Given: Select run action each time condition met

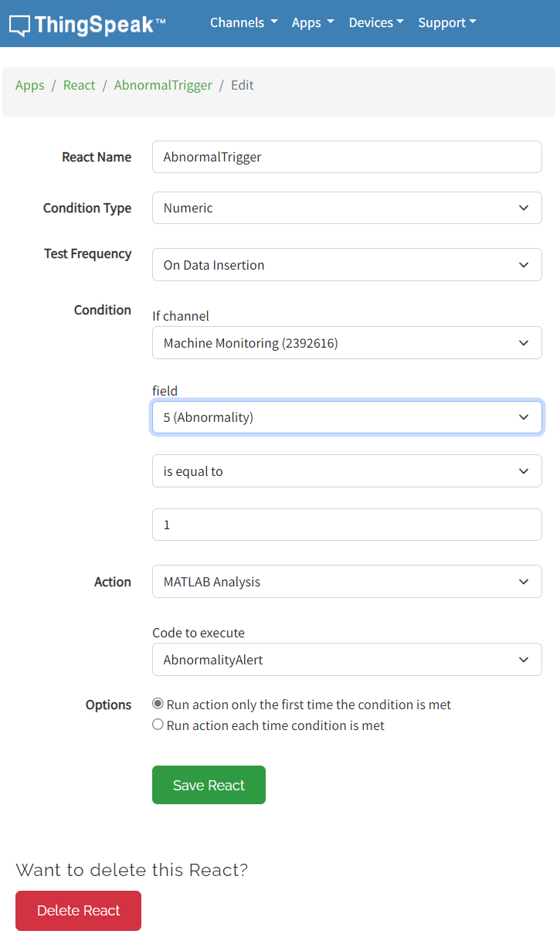Looking at the screenshot, I should pyautogui.click(x=158, y=725).
